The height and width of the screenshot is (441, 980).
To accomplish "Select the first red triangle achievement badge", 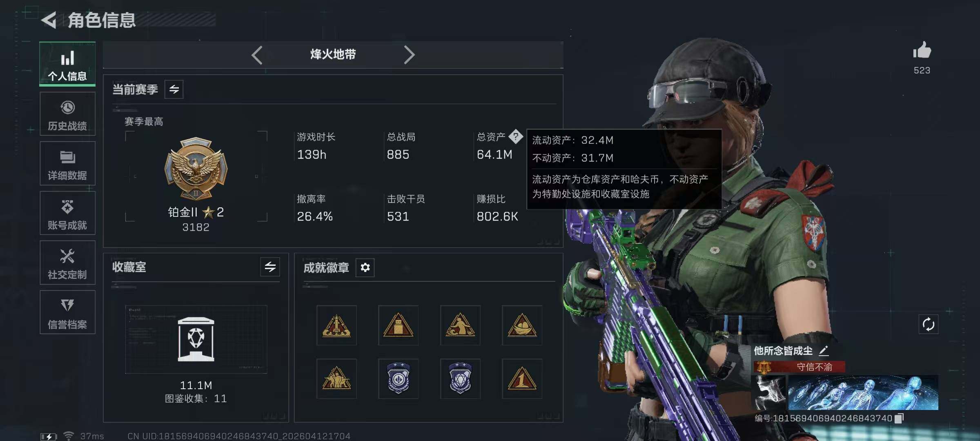I will [336, 325].
